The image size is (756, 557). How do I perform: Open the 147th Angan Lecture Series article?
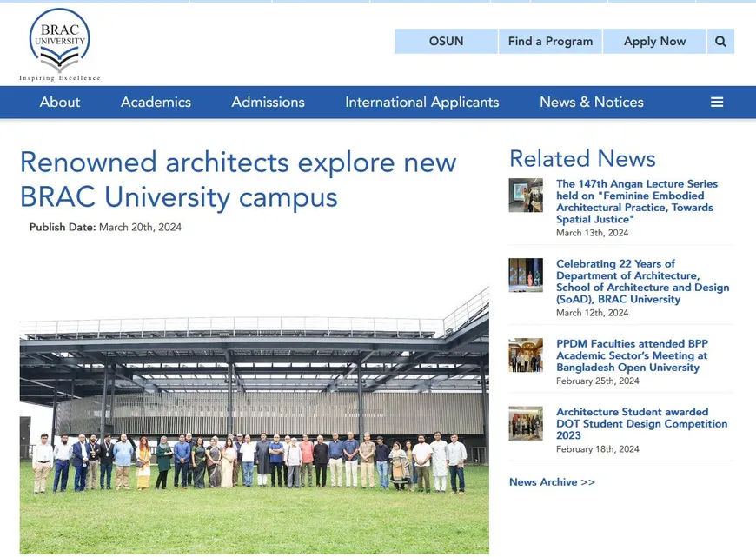click(637, 202)
